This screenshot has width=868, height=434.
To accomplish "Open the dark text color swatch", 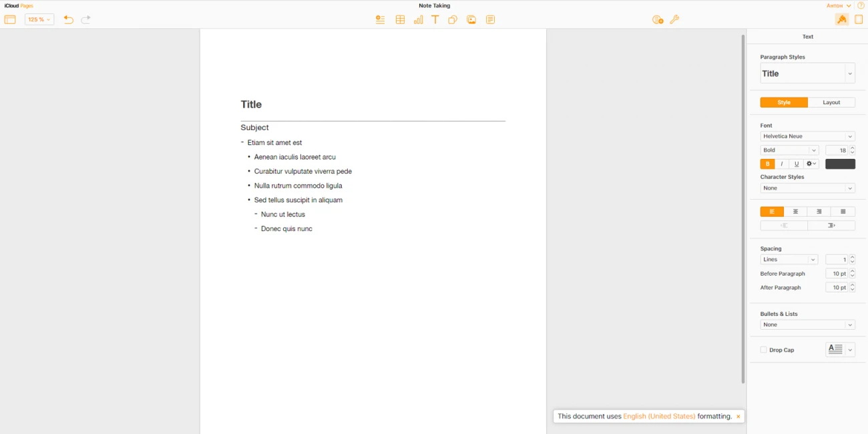I will pos(840,164).
